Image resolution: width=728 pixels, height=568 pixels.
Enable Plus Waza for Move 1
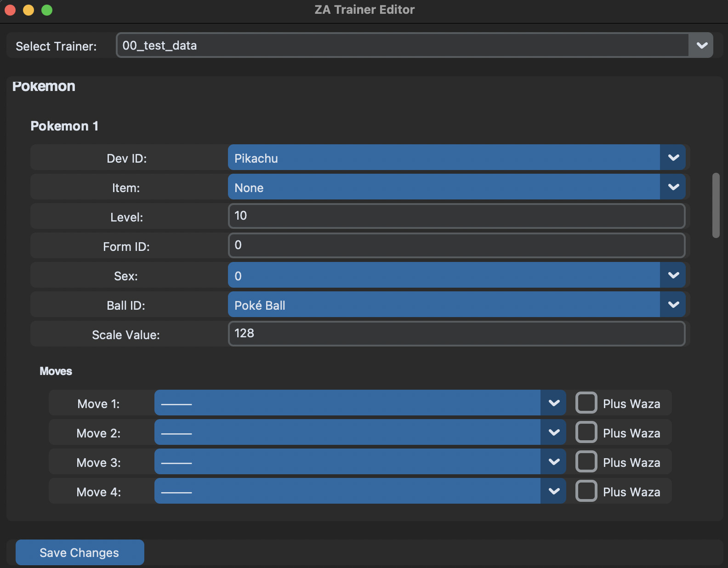(x=586, y=403)
